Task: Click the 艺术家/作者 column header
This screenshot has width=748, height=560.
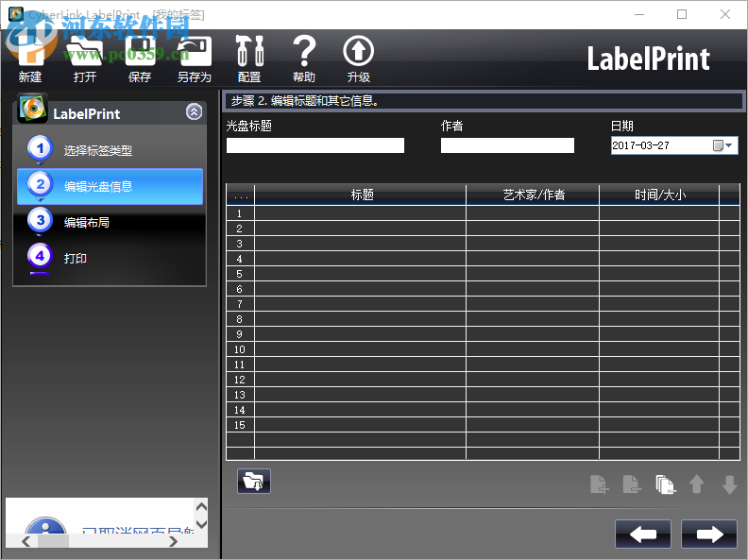Action: click(x=533, y=195)
